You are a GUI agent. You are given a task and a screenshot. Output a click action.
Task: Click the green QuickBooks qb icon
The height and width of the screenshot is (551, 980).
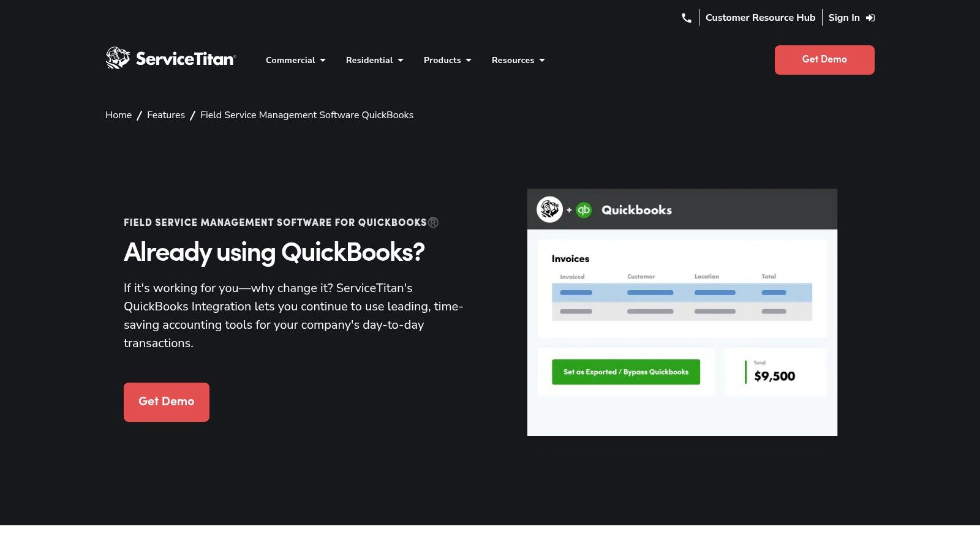pyautogui.click(x=584, y=210)
